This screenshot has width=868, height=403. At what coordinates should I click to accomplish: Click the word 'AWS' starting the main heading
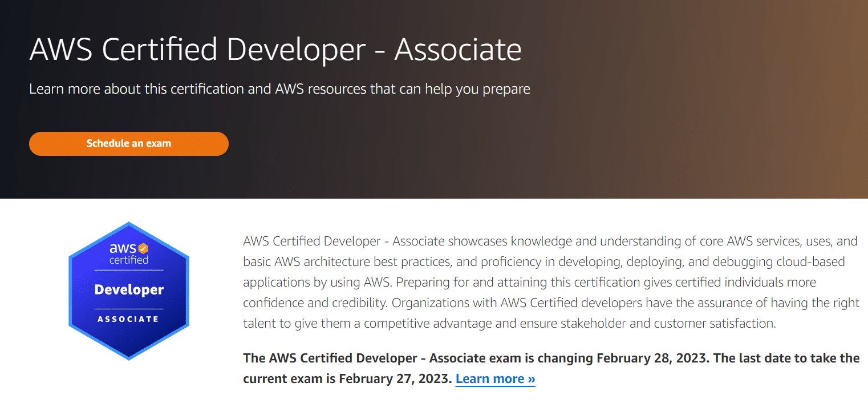(x=60, y=50)
